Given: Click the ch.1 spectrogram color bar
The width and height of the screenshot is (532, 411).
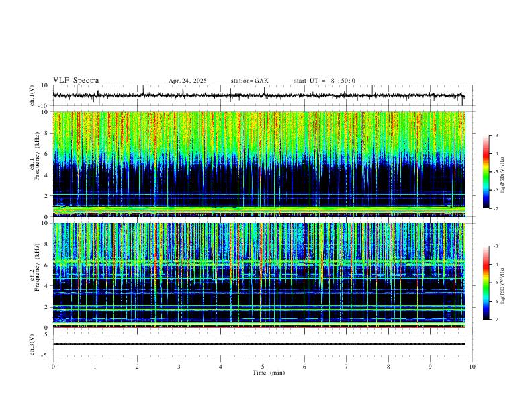Looking at the screenshot, I should 486,172.
